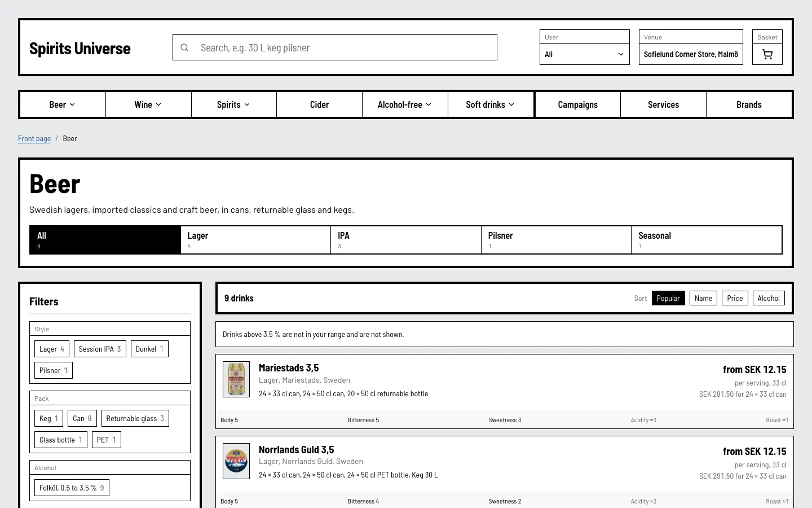Sort drinks by Name
Image resolution: width=812 pixels, height=508 pixels.
click(x=703, y=298)
